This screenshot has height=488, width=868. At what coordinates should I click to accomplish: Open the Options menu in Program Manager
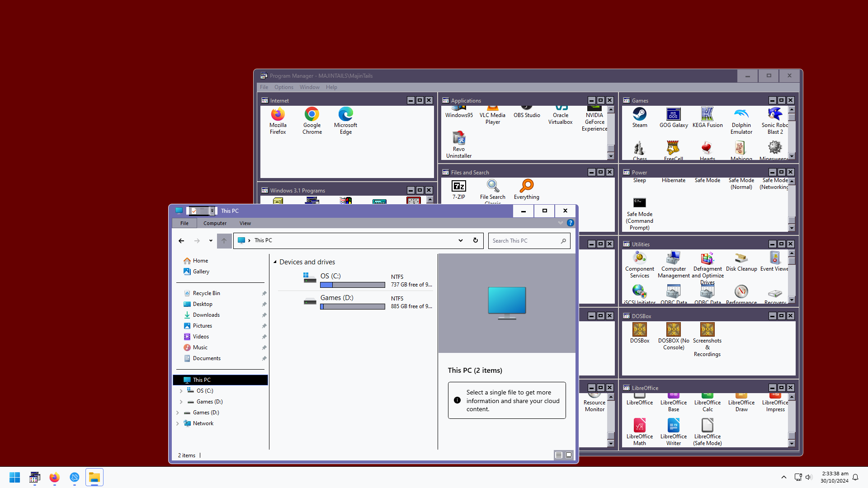tap(283, 87)
